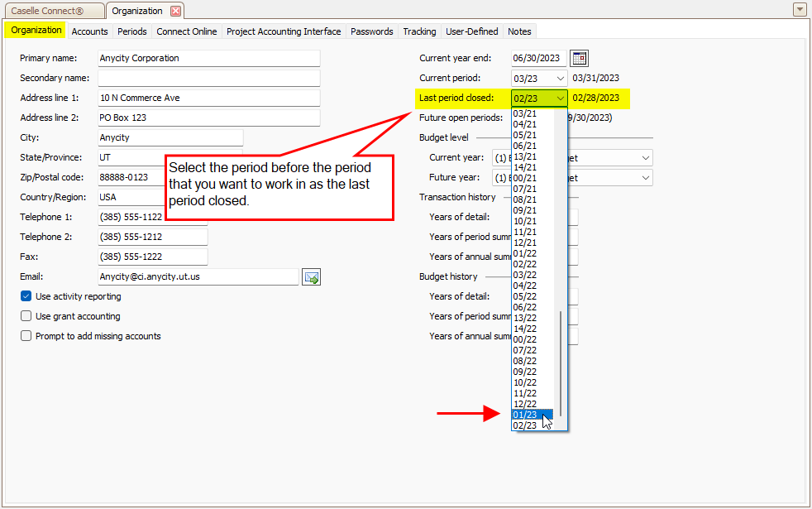Viewport: 812px width, 509px height.
Task: Open the tab list arrow at top right
Action: [799, 10]
